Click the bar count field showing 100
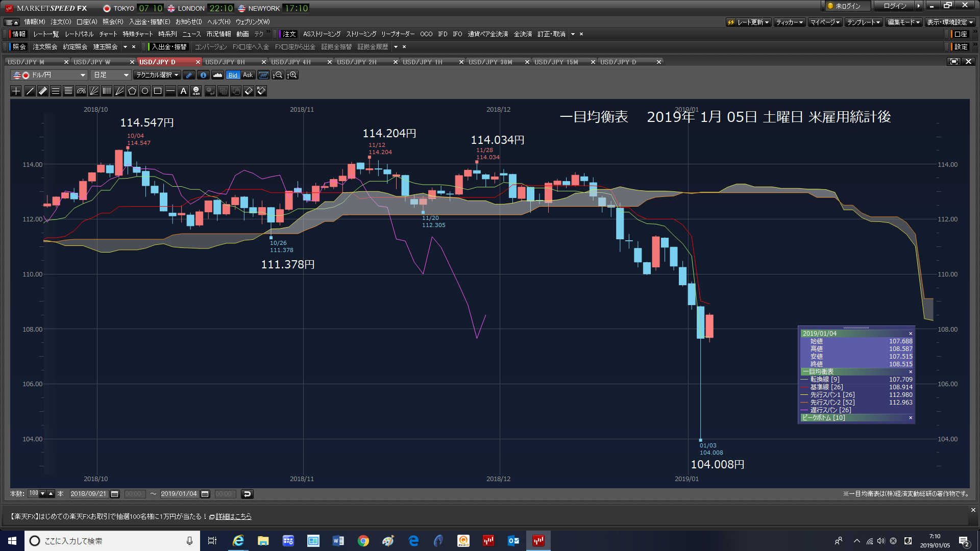The width and height of the screenshot is (980, 551). tap(34, 493)
